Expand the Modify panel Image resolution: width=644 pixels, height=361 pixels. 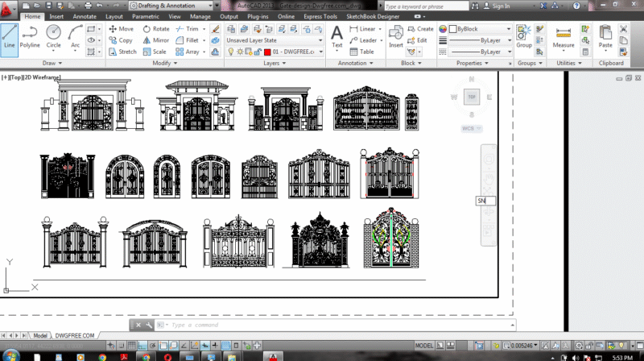pos(165,63)
